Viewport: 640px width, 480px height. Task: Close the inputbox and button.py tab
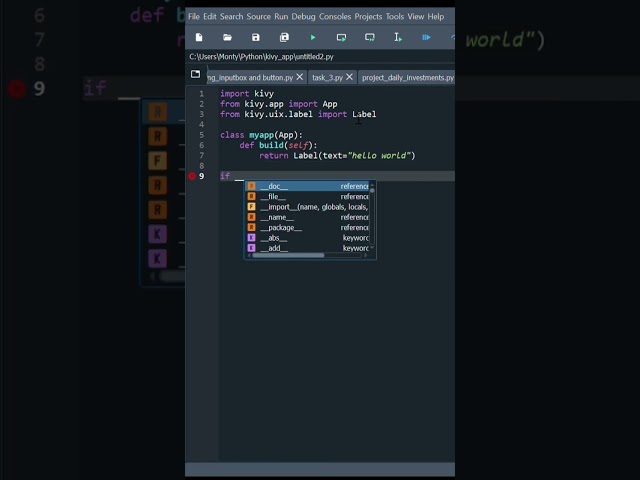[x=300, y=77]
